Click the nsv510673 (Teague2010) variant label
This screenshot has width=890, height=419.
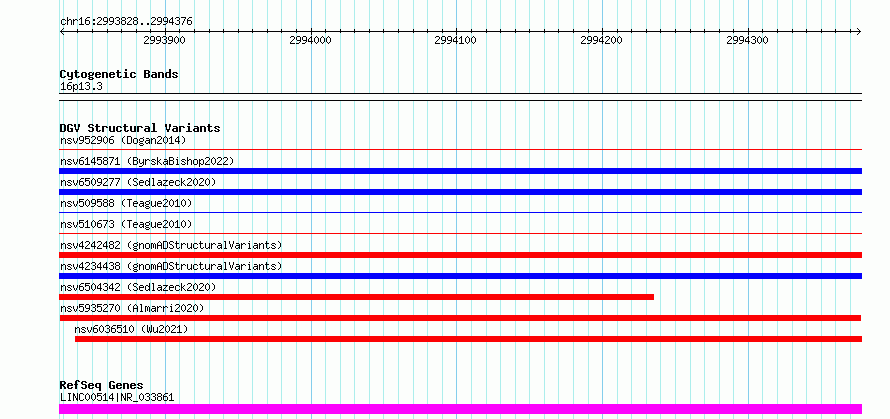[x=126, y=224]
